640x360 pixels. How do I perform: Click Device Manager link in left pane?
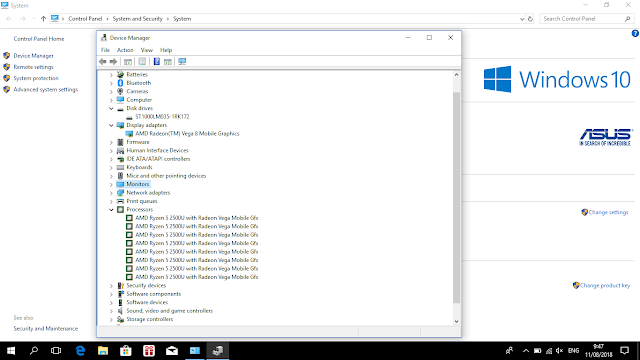pos(33,56)
